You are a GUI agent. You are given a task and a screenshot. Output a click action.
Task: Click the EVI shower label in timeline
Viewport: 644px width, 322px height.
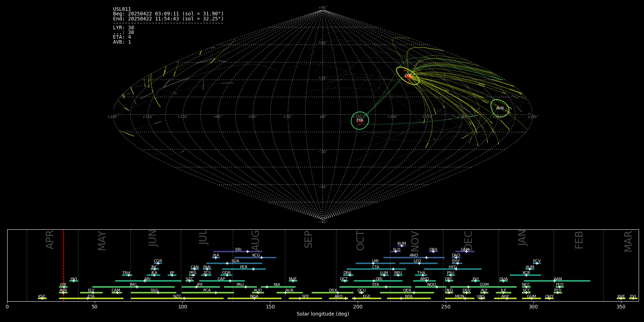pos(633,297)
